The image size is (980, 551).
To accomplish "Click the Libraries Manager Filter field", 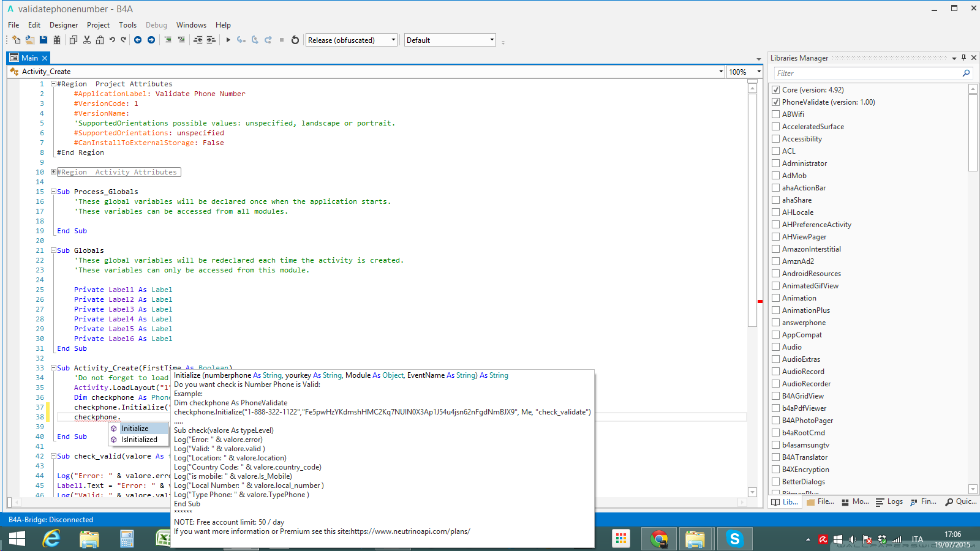I will tap(867, 73).
